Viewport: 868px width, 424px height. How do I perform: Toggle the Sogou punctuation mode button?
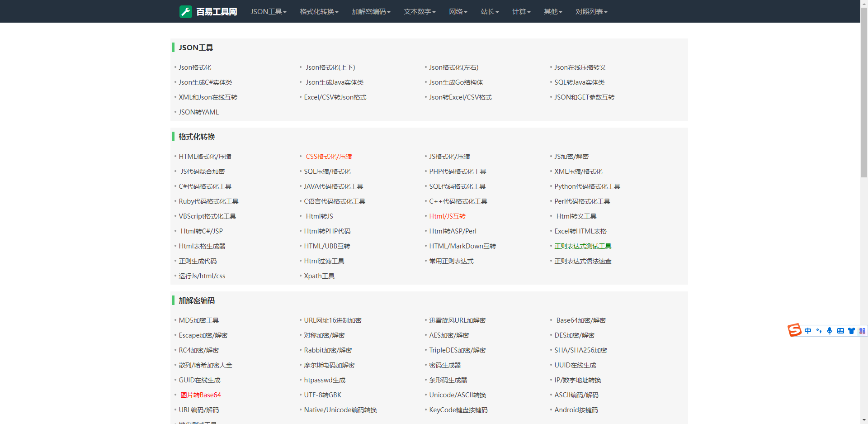click(x=819, y=331)
